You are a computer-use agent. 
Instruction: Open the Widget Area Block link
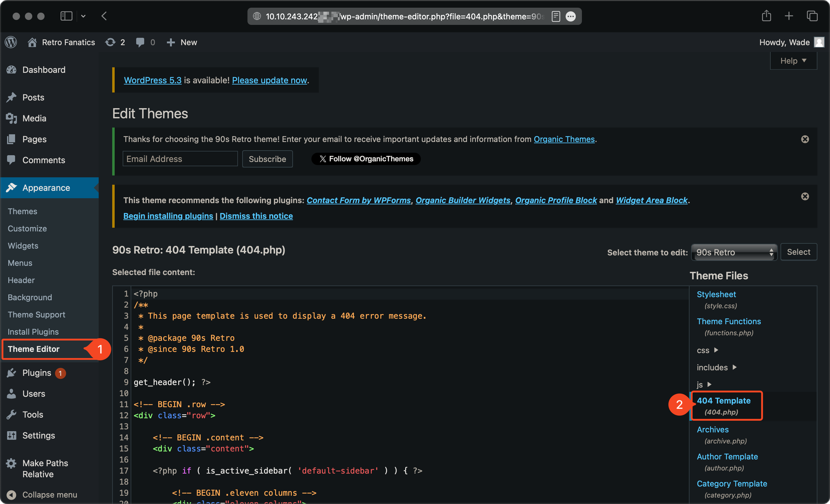pos(651,200)
